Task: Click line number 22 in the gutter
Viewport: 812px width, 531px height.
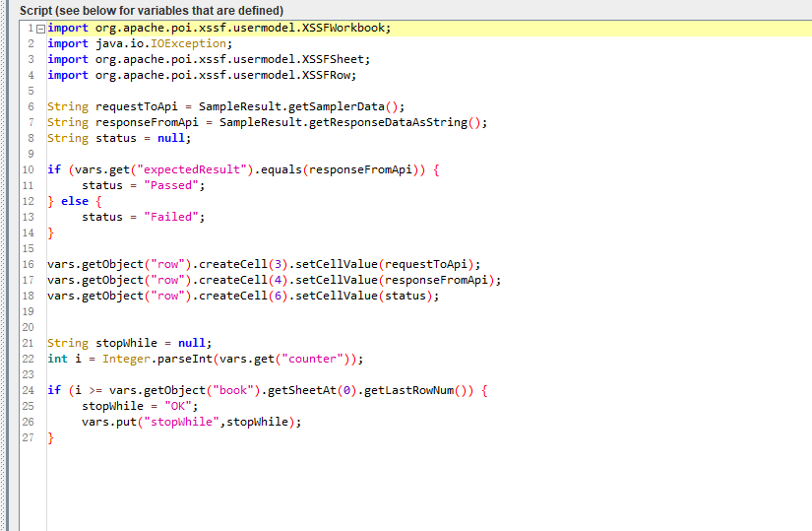Action: pyautogui.click(x=28, y=359)
